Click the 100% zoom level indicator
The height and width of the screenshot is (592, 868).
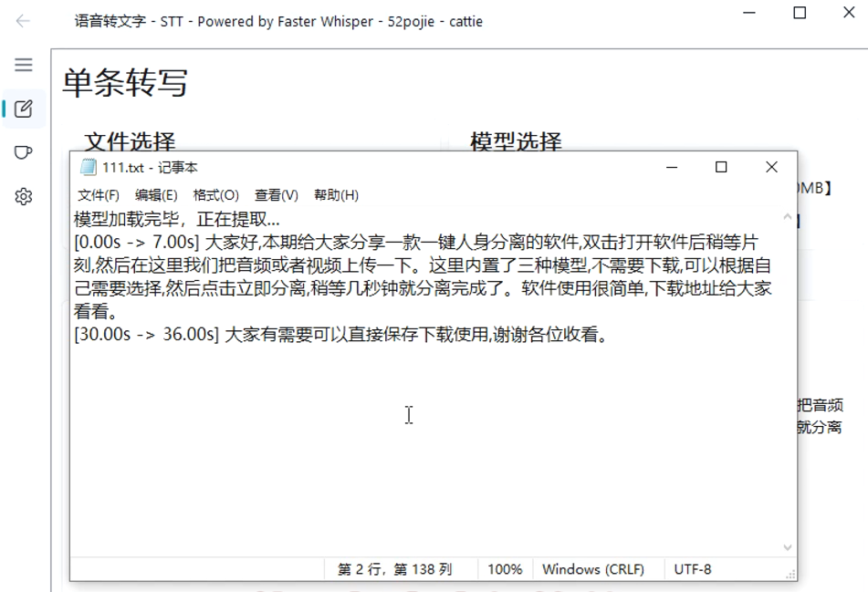[502, 568]
